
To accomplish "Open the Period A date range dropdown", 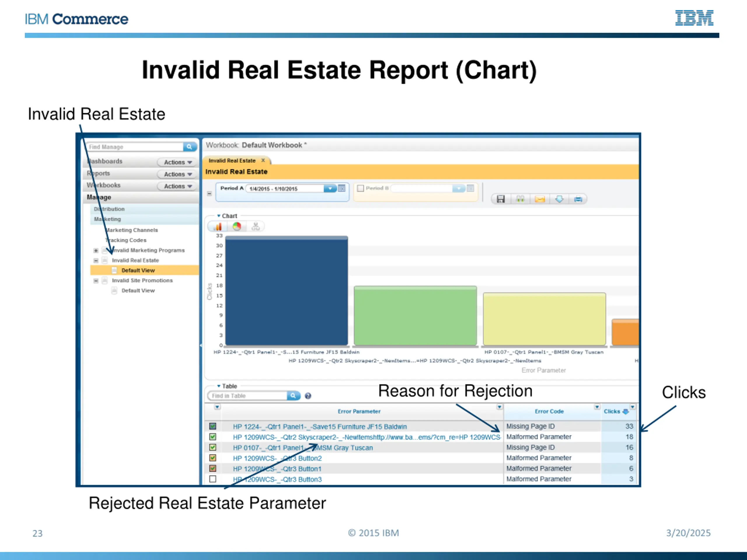I will click(330, 188).
